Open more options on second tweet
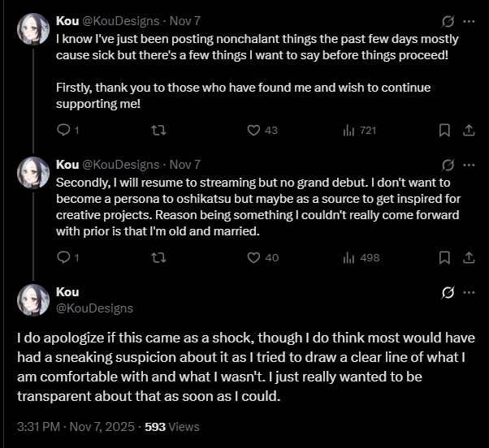This screenshot has width=489, height=448. click(469, 164)
